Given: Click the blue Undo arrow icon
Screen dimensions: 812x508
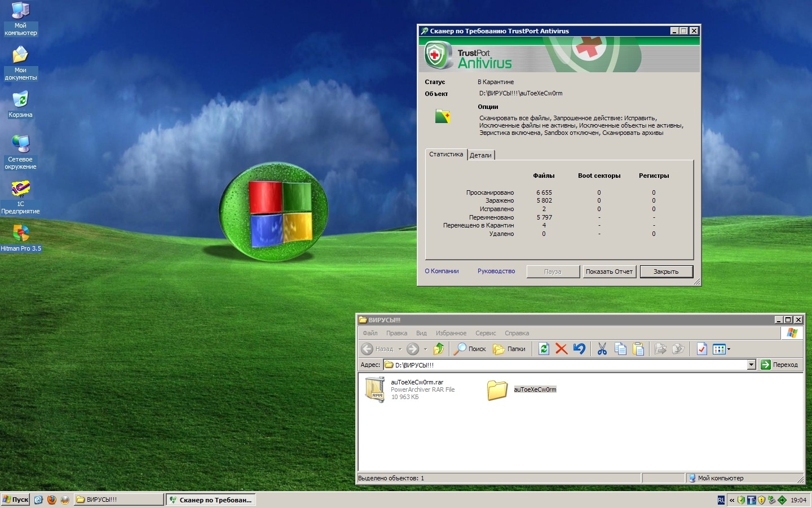Looking at the screenshot, I should 579,349.
